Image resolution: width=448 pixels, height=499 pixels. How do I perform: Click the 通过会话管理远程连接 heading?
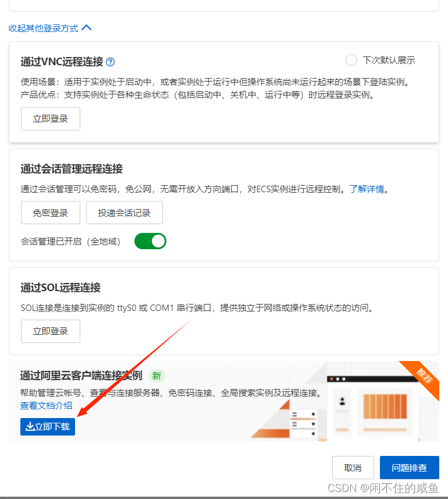coord(72,169)
